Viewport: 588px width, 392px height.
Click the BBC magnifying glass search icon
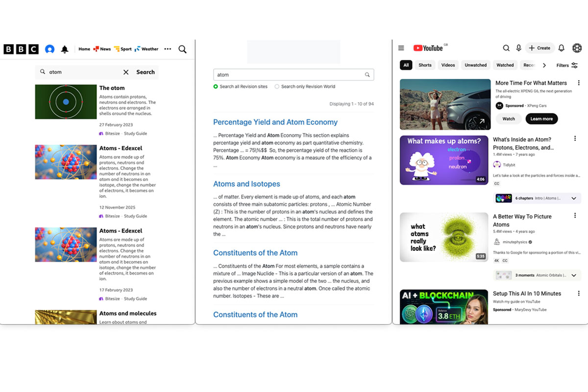pos(182,49)
